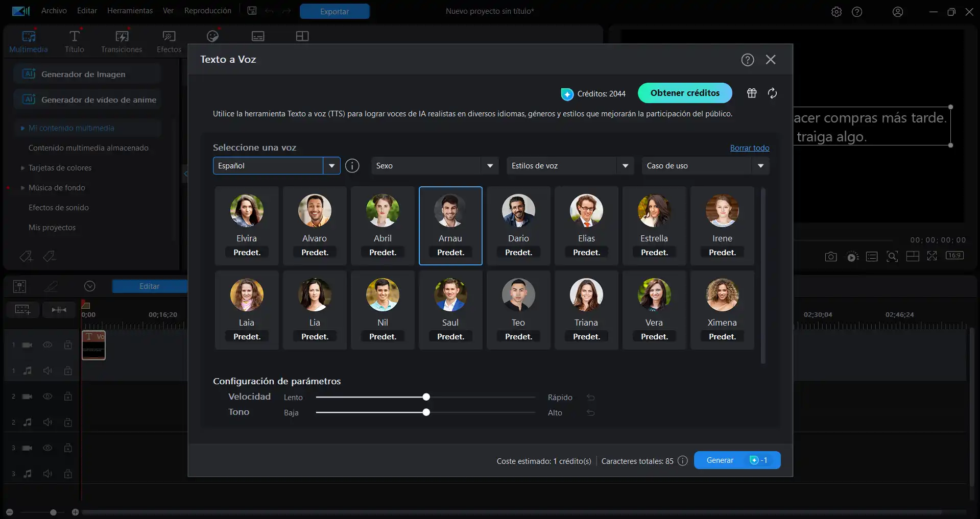Open the Archivo menu
The image size is (980, 519).
[x=54, y=11]
